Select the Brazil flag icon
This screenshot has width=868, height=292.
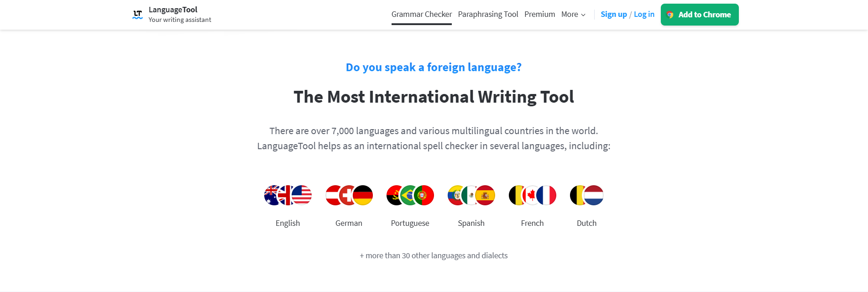(x=408, y=195)
